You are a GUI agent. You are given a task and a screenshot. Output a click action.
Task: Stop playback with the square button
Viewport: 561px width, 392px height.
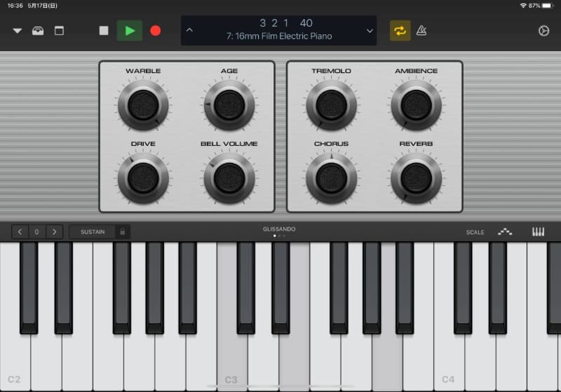[x=104, y=31]
